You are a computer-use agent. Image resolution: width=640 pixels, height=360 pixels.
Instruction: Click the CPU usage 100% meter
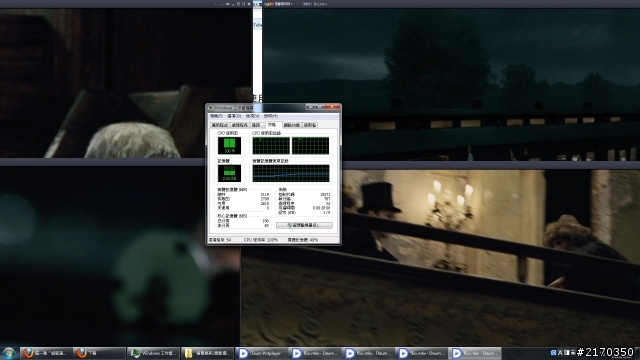229,146
